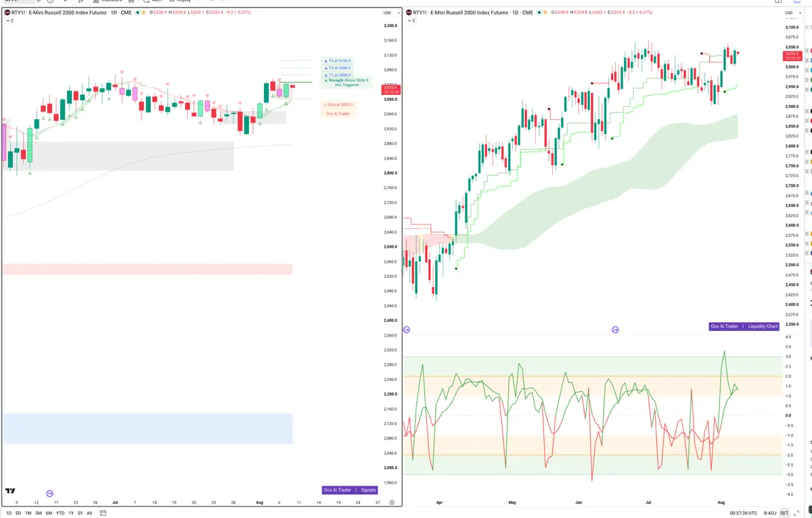812x518 pixels.
Task: Click the 'T2 at 3086.3' target label
Action: coord(338,68)
